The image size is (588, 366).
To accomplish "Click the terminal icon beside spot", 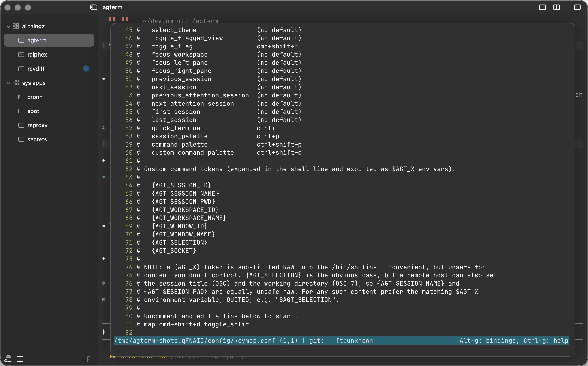I will (21, 111).
